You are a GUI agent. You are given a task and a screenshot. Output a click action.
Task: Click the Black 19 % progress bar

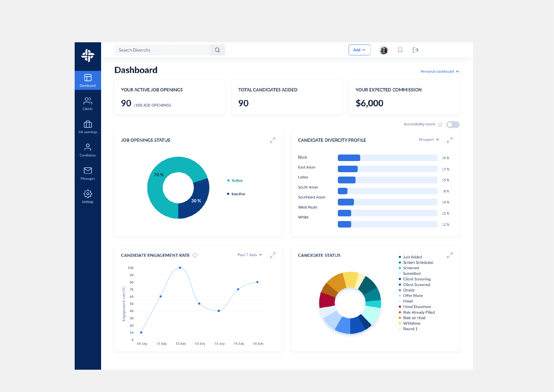388,158
